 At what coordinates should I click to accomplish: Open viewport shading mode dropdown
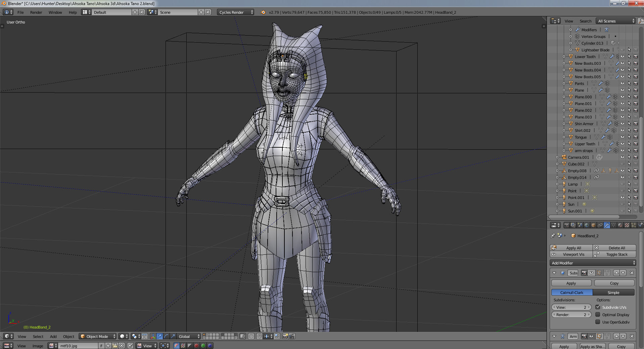coord(124,336)
